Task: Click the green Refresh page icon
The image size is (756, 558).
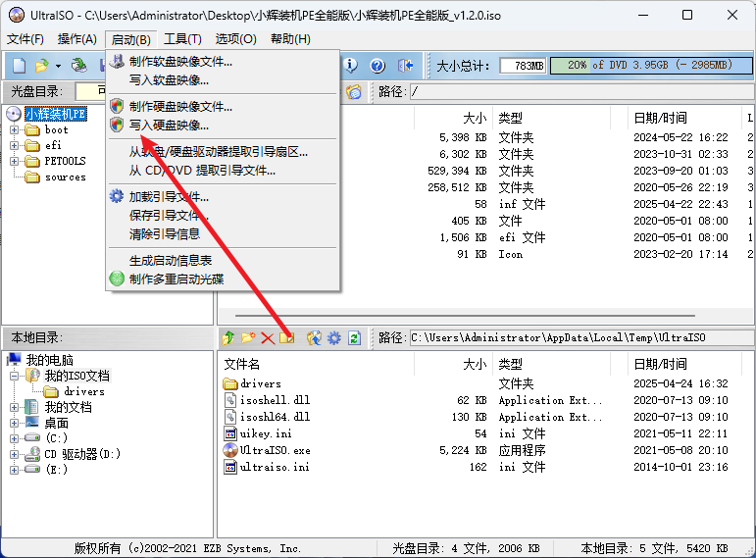Action: coord(354,338)
